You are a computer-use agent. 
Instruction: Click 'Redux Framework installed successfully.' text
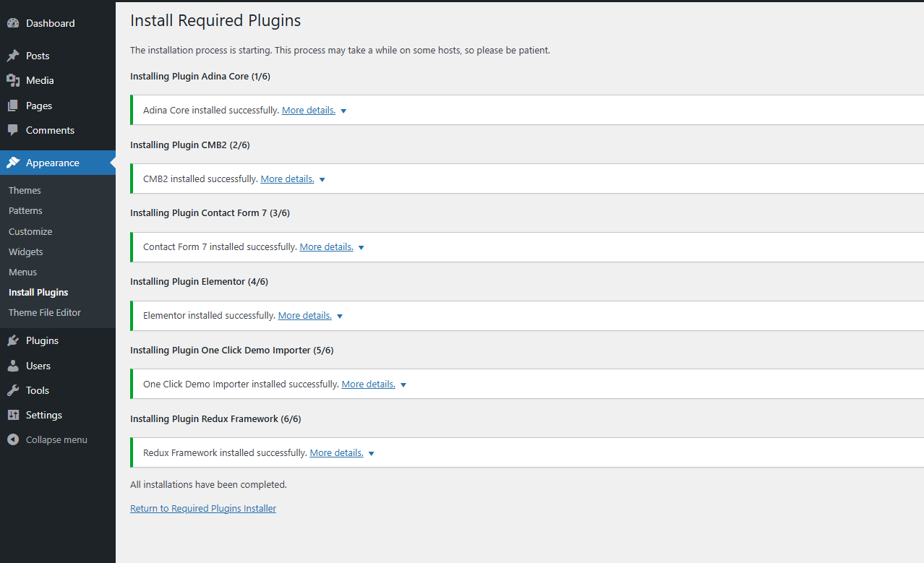pyautogui.click(x=225, y=453)
